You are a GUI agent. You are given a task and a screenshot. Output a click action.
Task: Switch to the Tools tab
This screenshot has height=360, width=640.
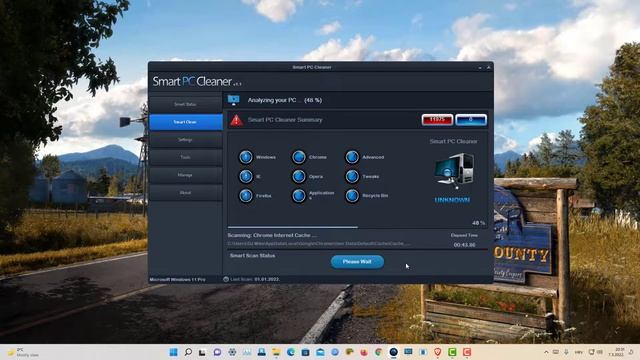(x=185, y=158)
